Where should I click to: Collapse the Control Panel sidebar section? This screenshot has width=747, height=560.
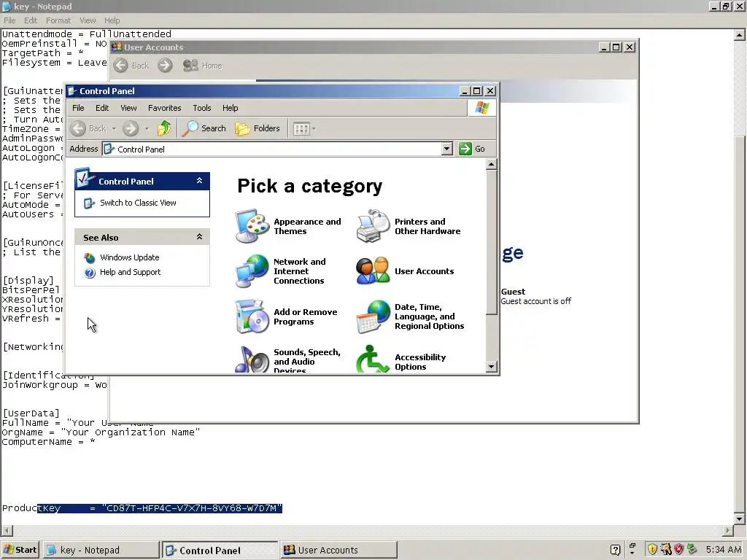click(x=200, y=181)
